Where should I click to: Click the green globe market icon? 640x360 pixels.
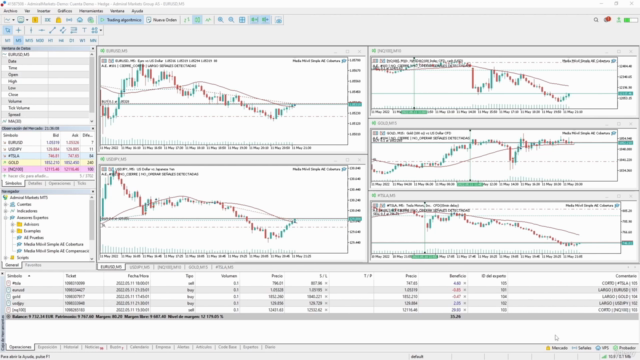[x=90, y=20]
